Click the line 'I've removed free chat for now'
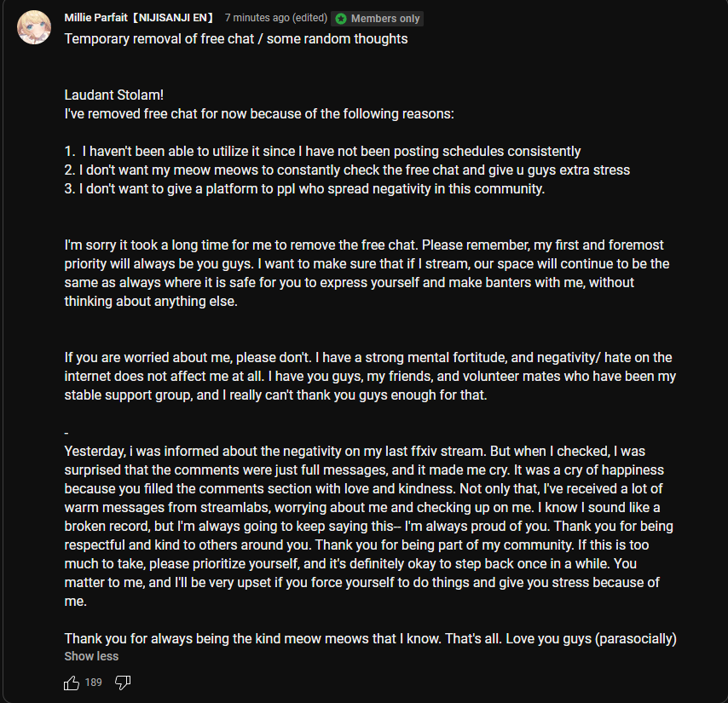Screen dimensions: 728x703 tap(259, 113)
